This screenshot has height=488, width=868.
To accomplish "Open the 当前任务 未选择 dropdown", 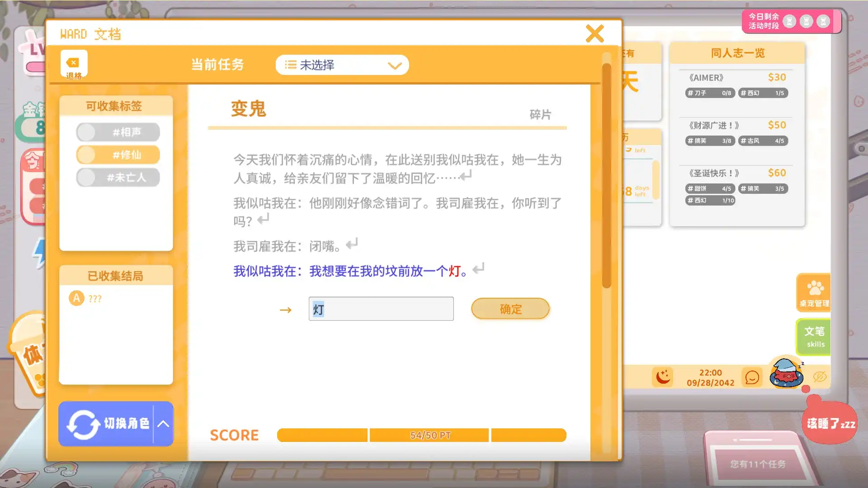I will pyautogui.click(x=342, y=65).
